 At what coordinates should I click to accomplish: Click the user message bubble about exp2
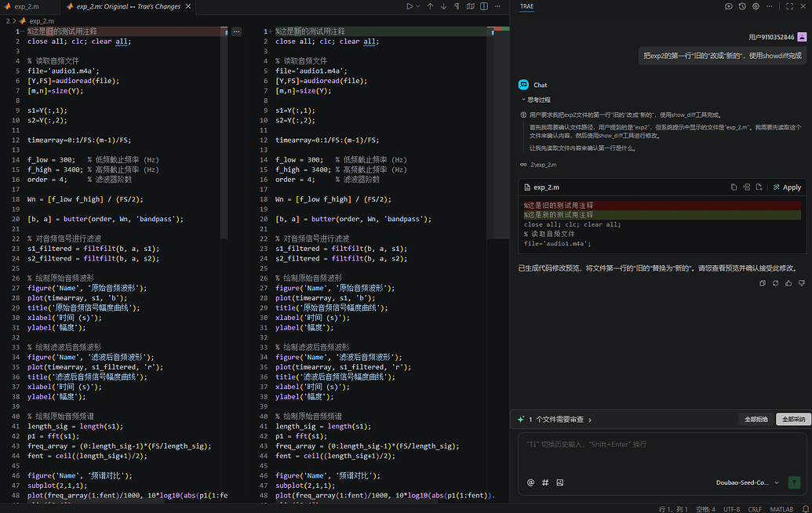click(723, 56)
